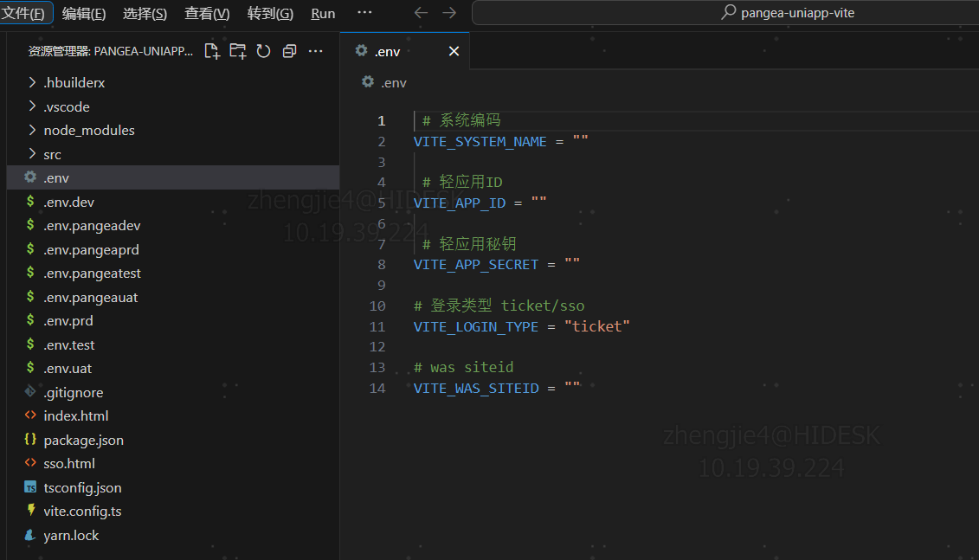The image size is (979, 560).
Task: Expand the .hbuilderx folder
Action: click(x=32, y=82)
